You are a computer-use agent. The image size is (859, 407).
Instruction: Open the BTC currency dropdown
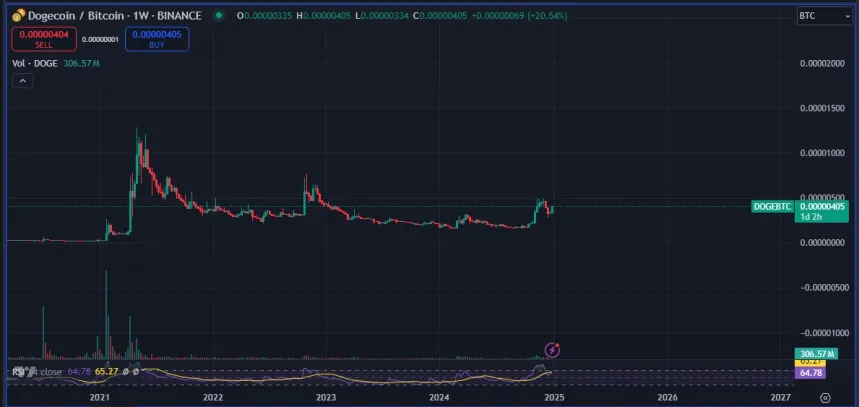[x=823, y=16]
